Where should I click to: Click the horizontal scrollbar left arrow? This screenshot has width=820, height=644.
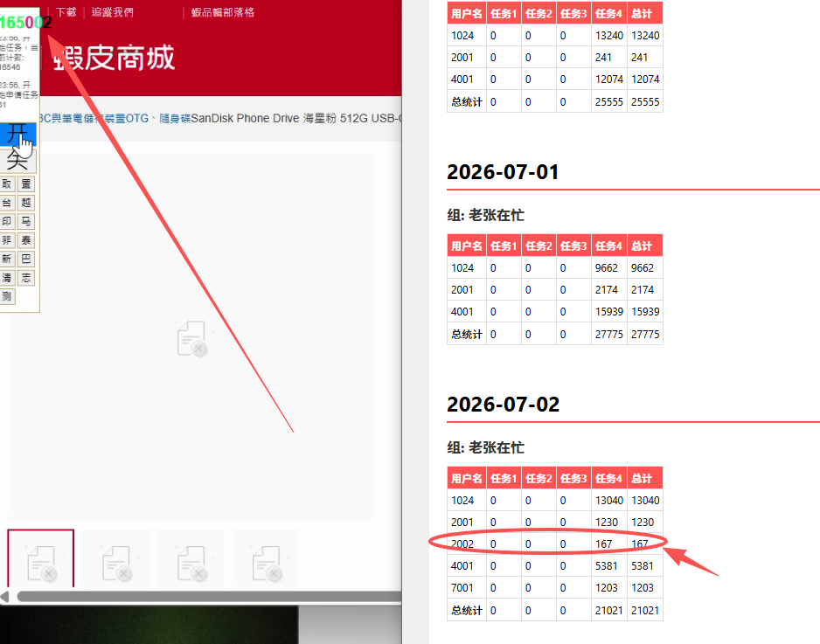4,597
